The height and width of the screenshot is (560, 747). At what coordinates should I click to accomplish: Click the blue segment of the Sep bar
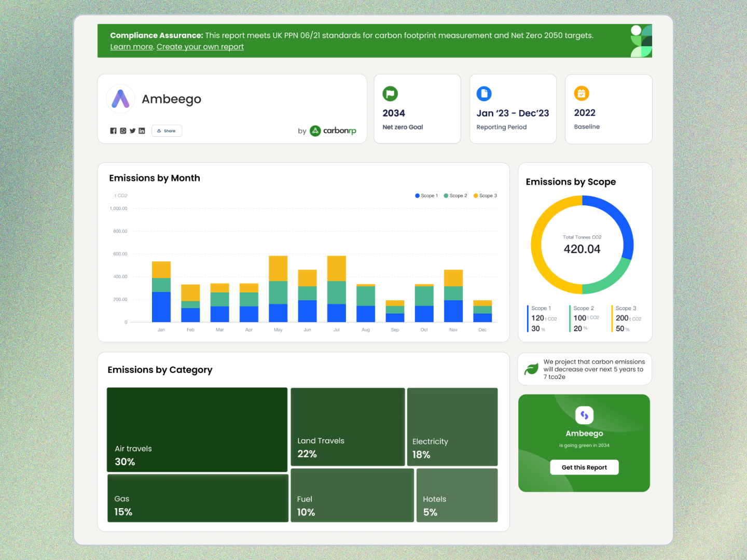click(395, 318)
